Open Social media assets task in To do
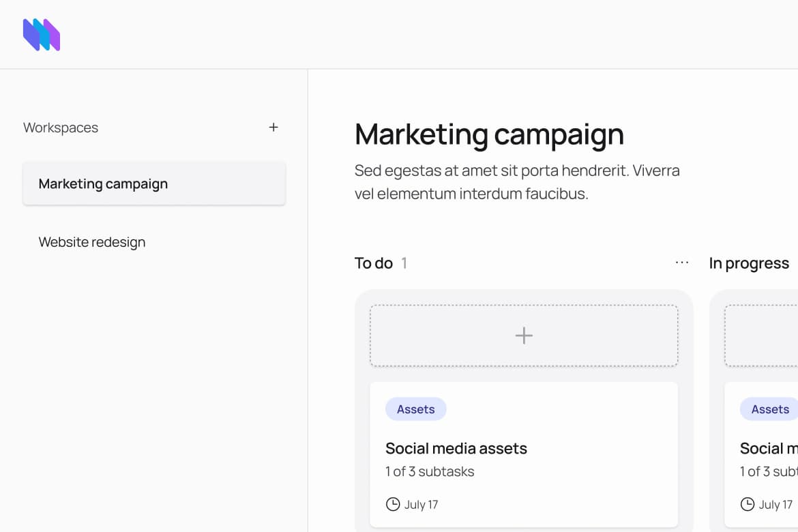 point(456,448)
